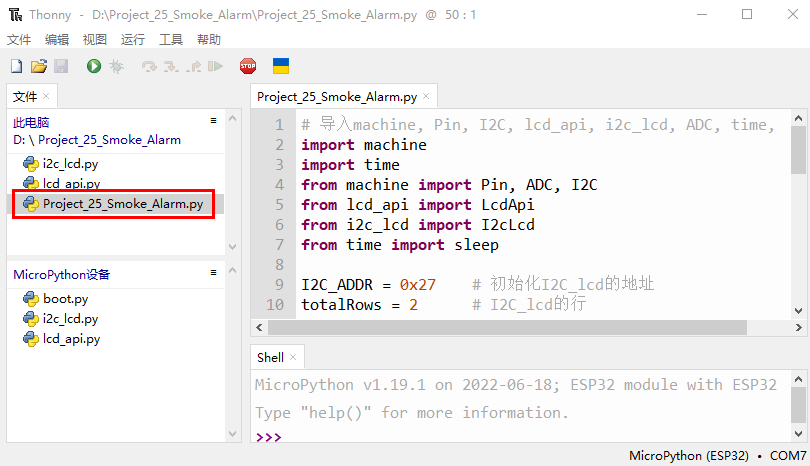Click the D: \ Project_25_Smoke_Alarm path link
Screen dimensions: 810x466
pyautogui.click(x=97, y=139)
